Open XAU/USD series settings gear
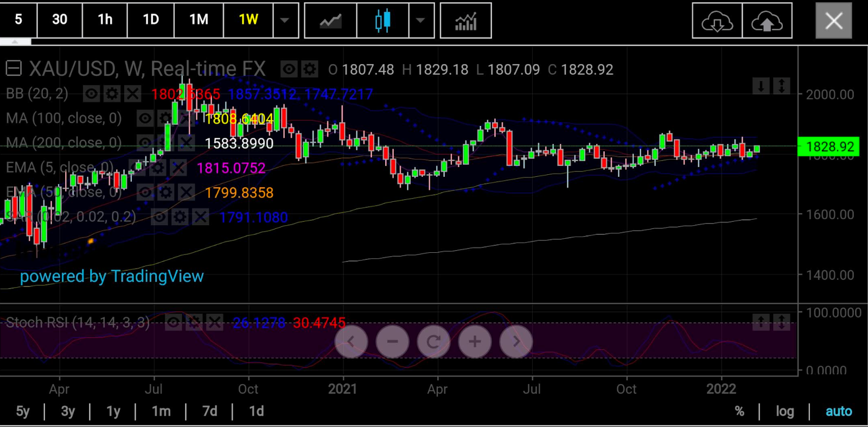The width and height of the screenshot is (868, 427). tap(309, 69)
